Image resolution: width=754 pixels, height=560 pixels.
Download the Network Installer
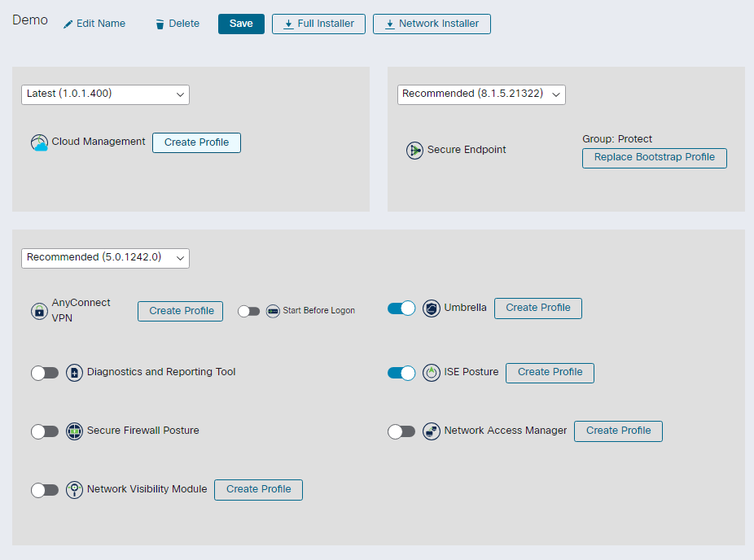coord(432,24)
